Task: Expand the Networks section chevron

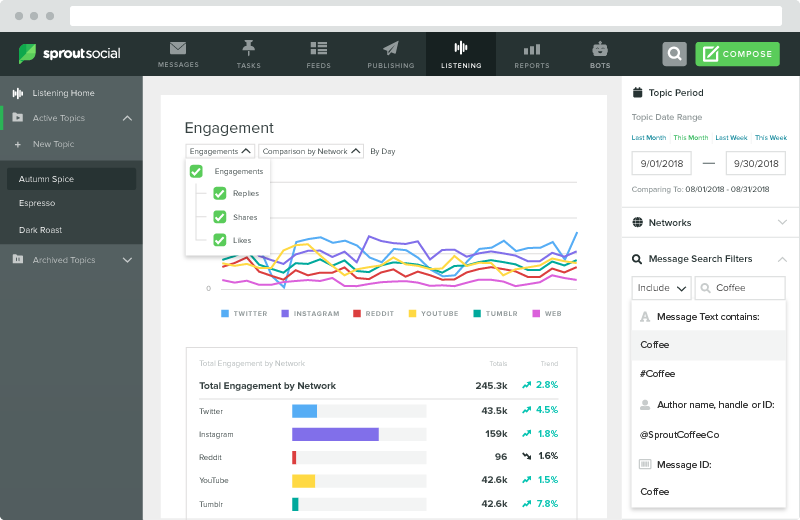Action: 781,223
